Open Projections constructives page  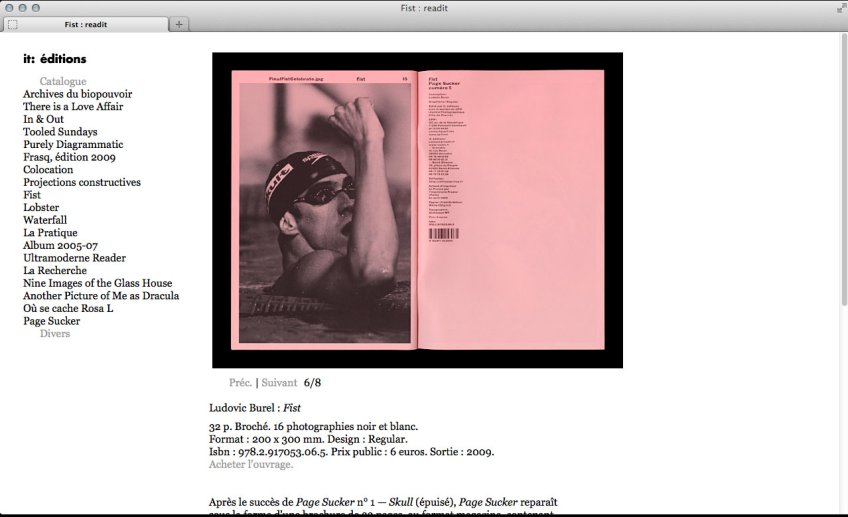tap(82, 182)
